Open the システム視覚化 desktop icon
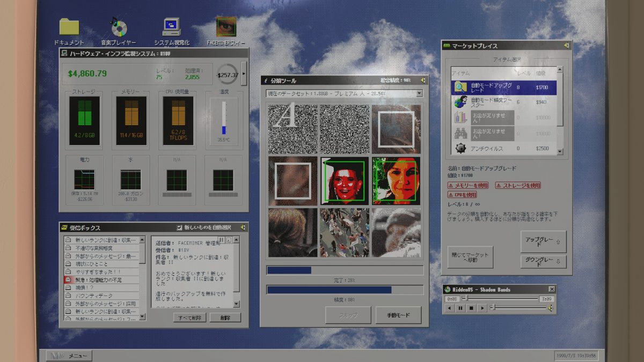644x362 pixels. (171, 27)
